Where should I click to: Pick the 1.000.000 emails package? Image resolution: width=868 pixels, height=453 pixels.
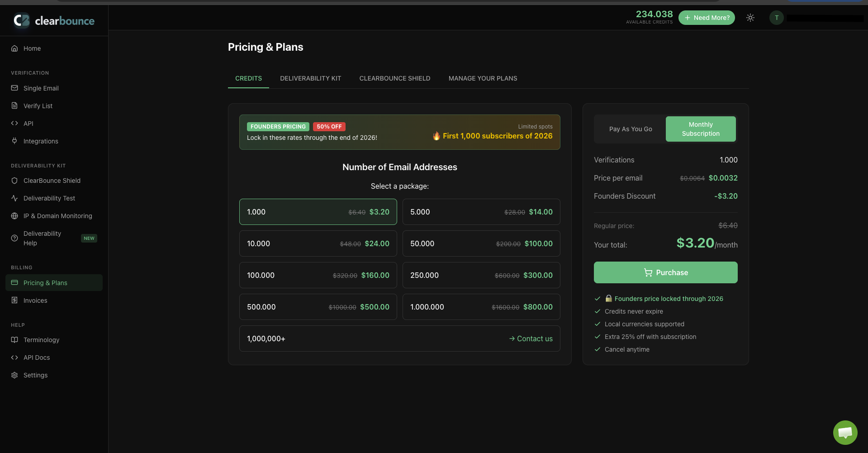click(481, 307)
